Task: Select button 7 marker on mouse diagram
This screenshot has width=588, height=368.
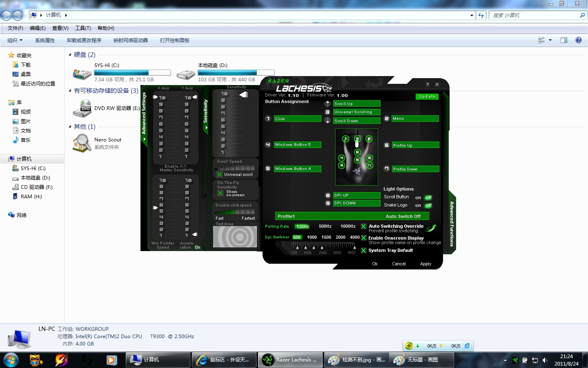Action: 370,166
